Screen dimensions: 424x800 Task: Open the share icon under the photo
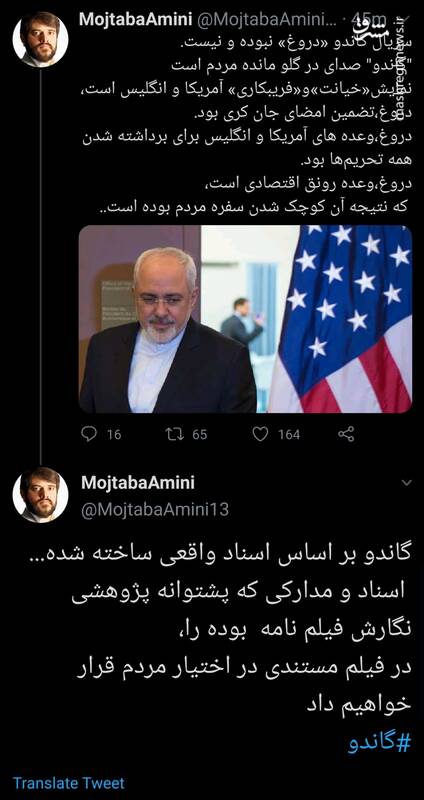coord(346,434)
